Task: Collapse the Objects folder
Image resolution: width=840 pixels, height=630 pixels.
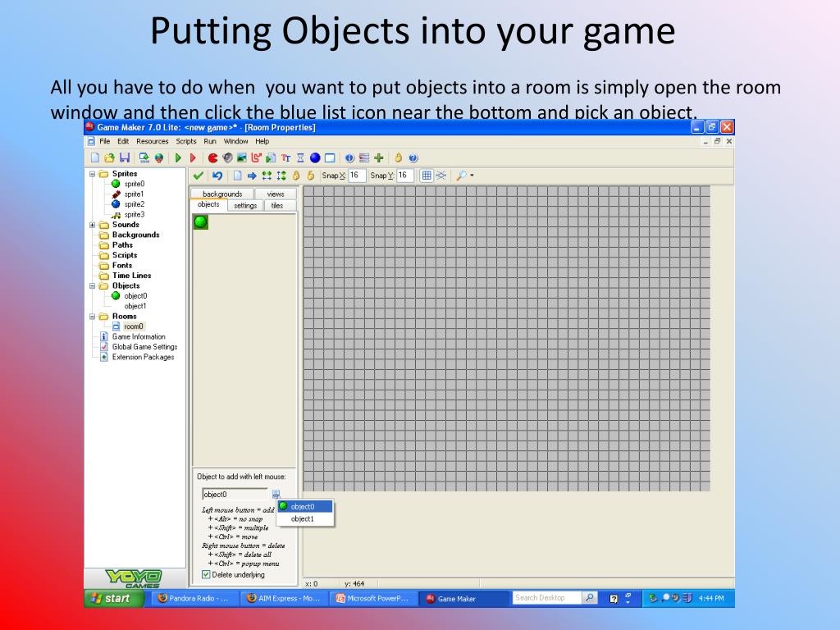Action: coord(92,285)
